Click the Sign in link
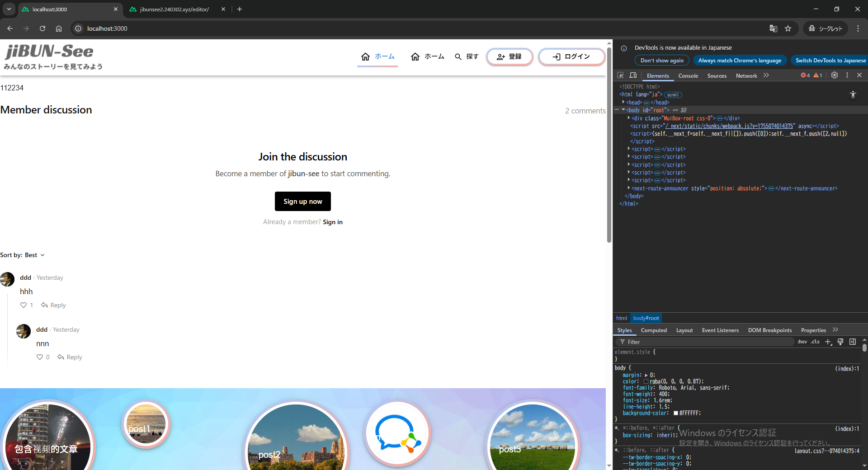Viewport: 868px width, 470px height. (x=333, y=222)
